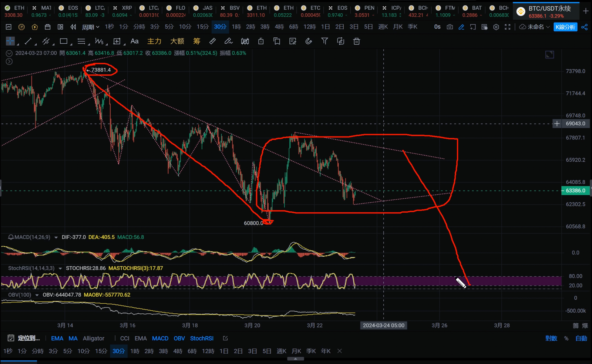Click the chart settings hexagon icon
592x364 pixels.
[496, 27]
